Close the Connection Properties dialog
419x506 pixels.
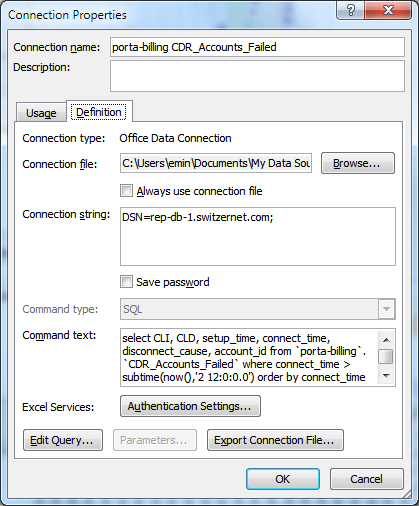pos(388,10)
